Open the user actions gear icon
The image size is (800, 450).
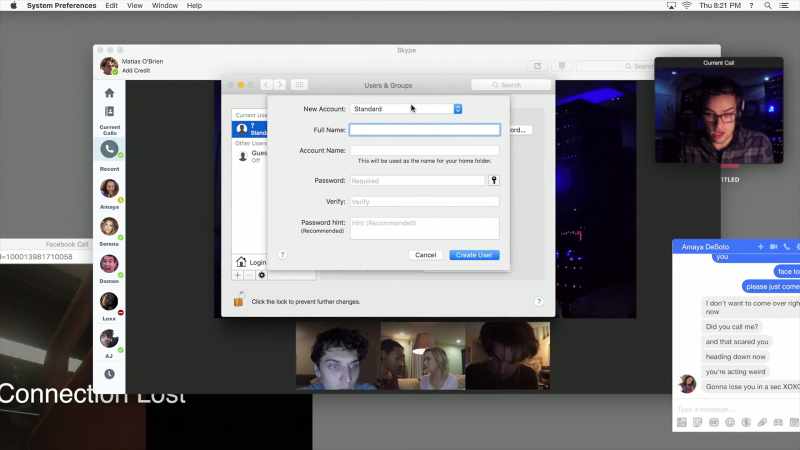click(262, 275)
